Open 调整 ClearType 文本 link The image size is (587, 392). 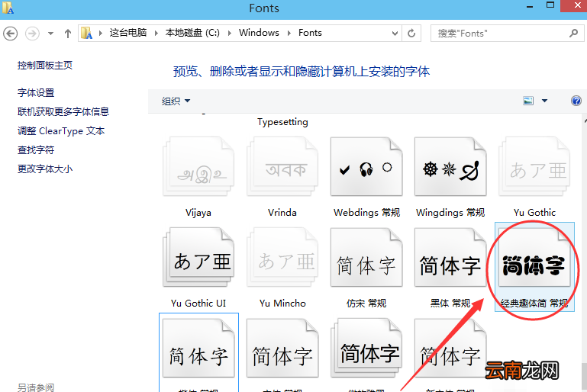tap(61, 131)
